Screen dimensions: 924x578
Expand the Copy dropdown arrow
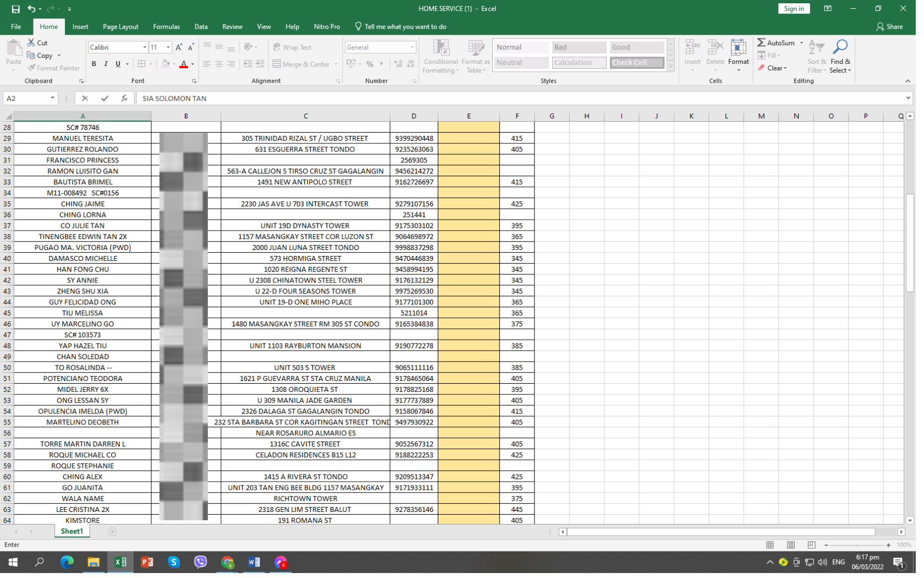click(x=59, y=56)
